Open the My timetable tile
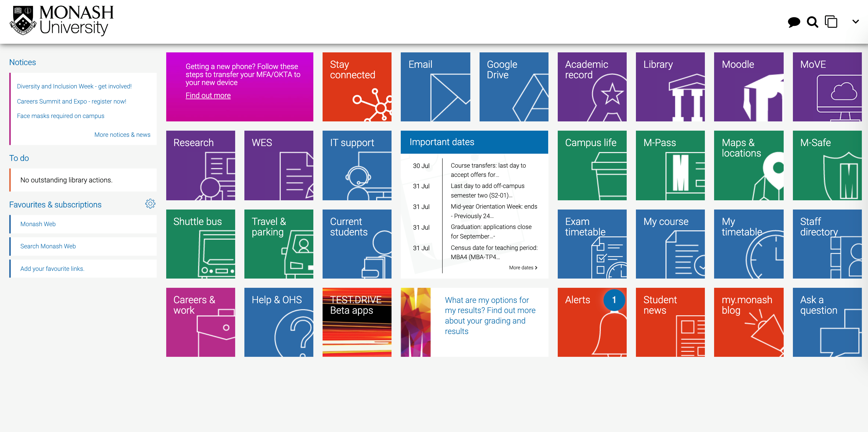868x432 pixels. tap(749, 244)
